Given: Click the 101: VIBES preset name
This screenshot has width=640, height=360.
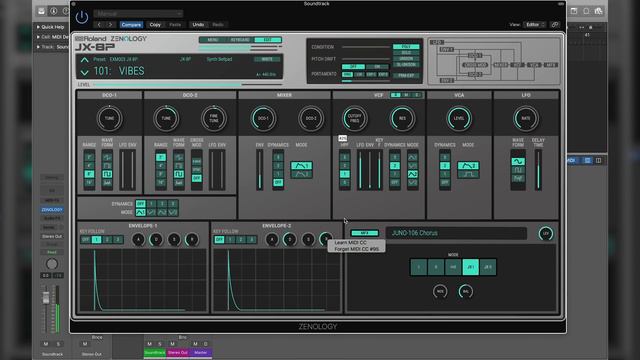Looking at the screenshot, I should tap(119, 71).
